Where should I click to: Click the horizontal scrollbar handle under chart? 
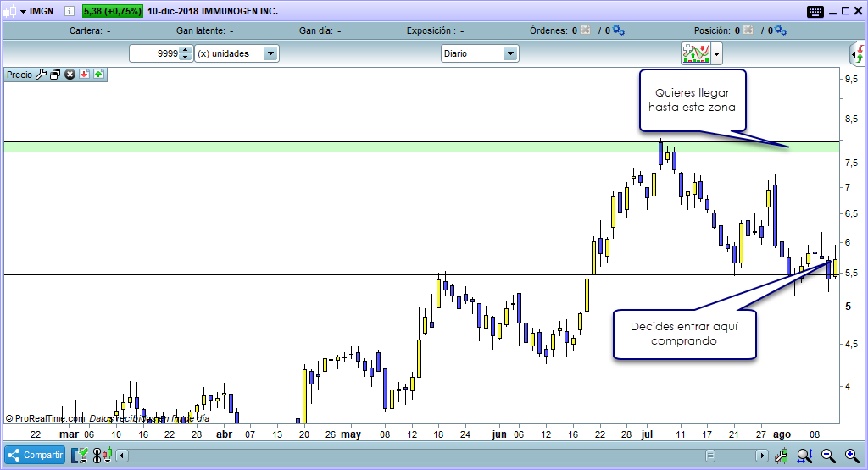(710, 456)
